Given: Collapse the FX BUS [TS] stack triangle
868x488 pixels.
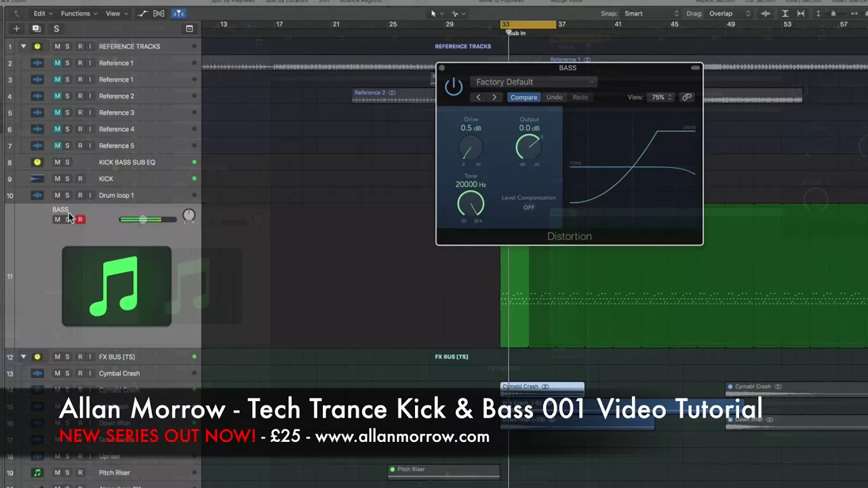Looking at the screenshot, I should coord(23,357).
